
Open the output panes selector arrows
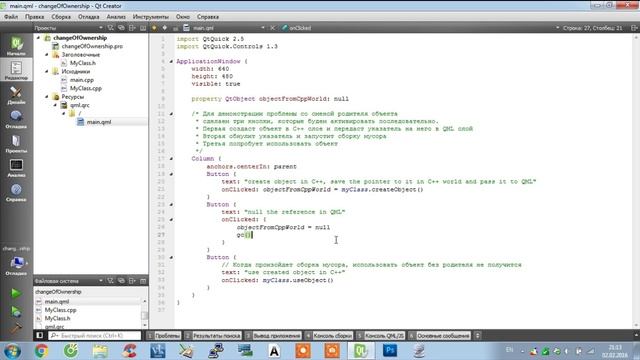pos(477,336)
